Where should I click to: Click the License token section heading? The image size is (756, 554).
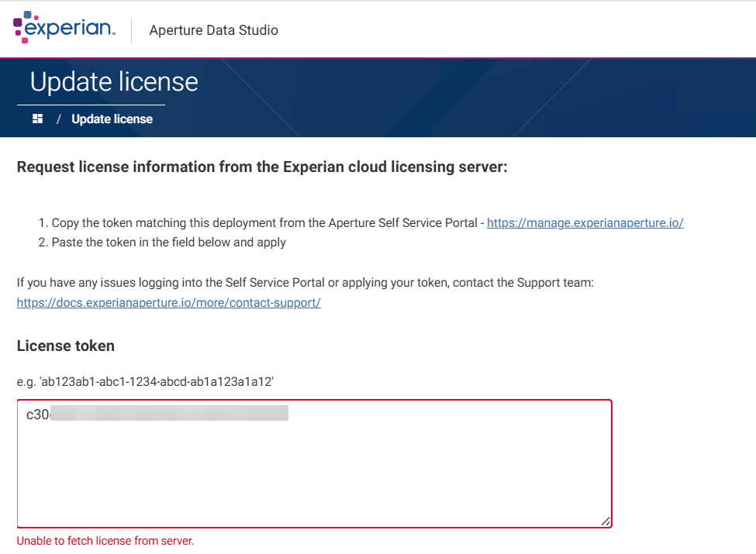(x=66, y=346)
